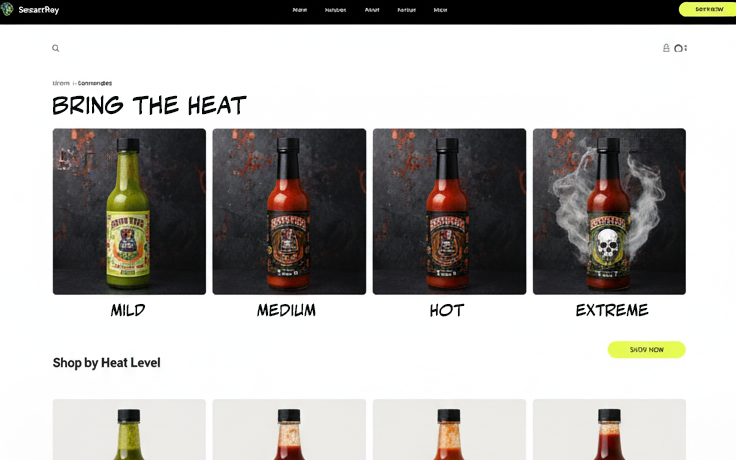Select the middle navigation bar item
Viewport: 736px width, 460px height.
click(372, 10)
